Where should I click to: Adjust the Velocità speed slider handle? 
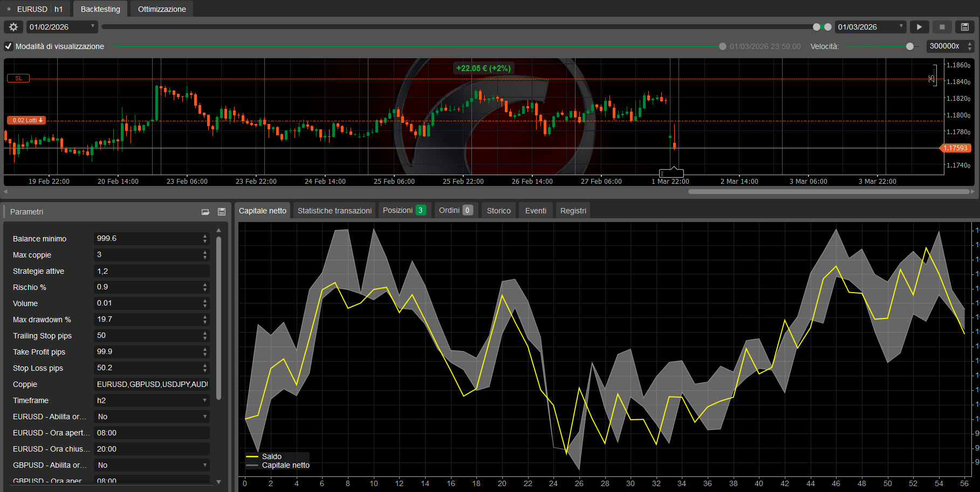click(910, 46)
